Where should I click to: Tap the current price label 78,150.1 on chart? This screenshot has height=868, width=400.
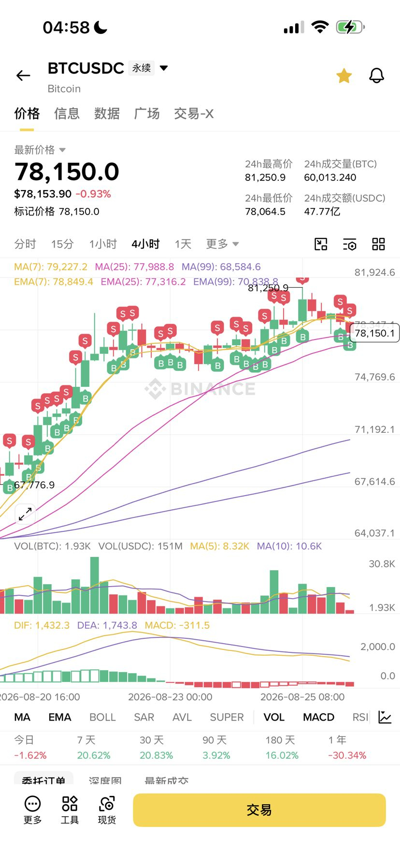374,333
